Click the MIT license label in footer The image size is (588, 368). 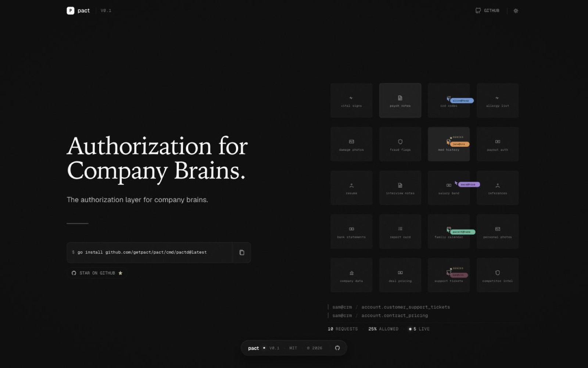pyautogui.click(x=293, y=348)
